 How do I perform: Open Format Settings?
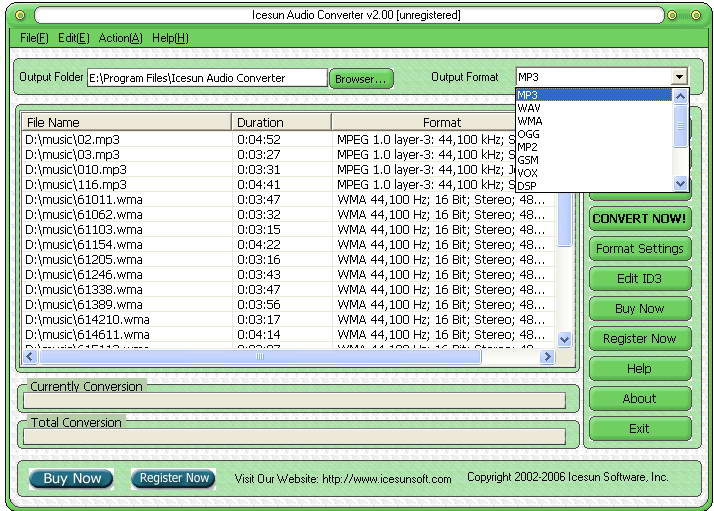coord(640,249)
